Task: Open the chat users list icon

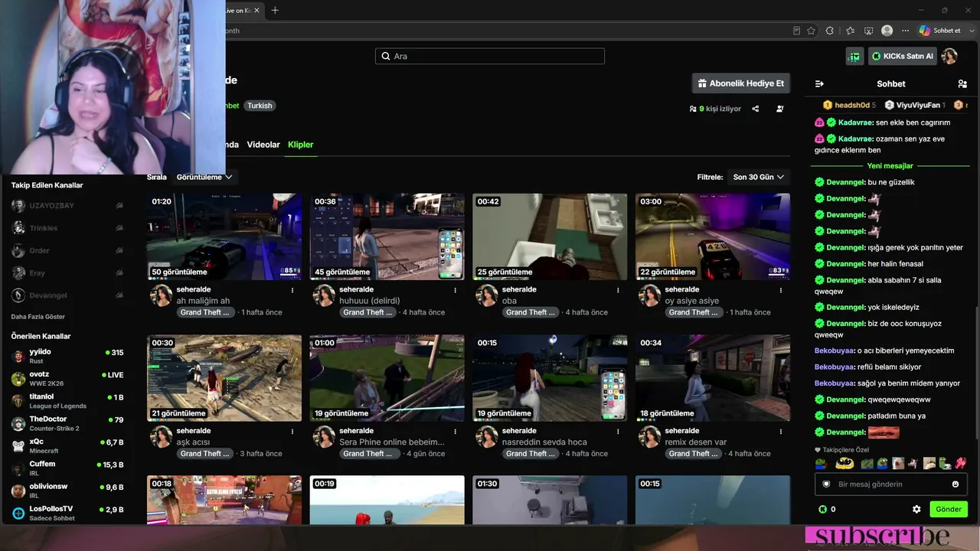Action: (962, 84)
